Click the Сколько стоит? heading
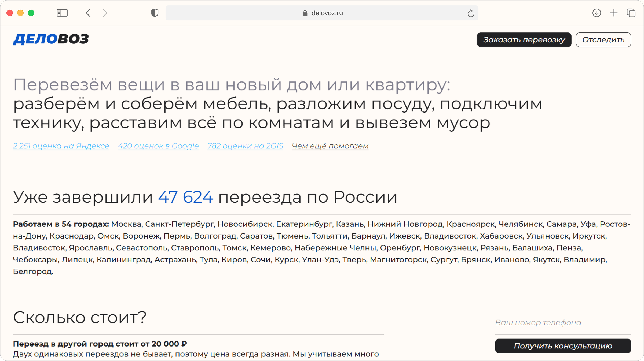 pyautogui.click(x=80, y=318)
